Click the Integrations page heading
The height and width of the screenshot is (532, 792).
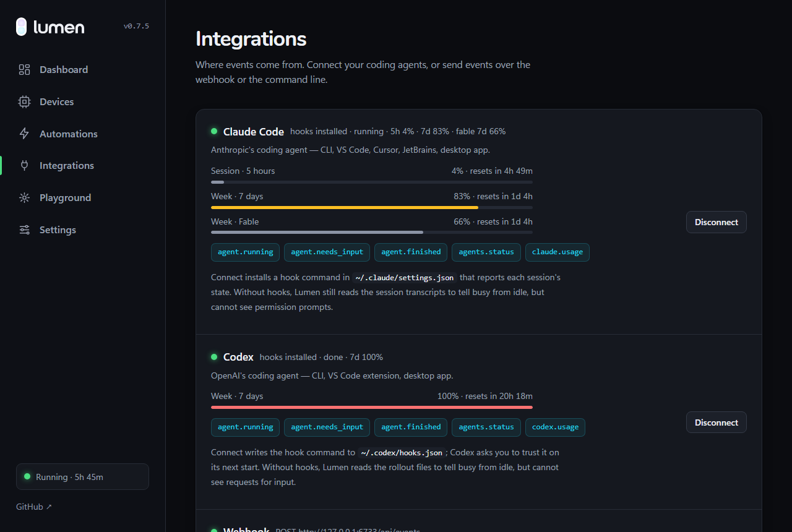(x=251, y=39)
